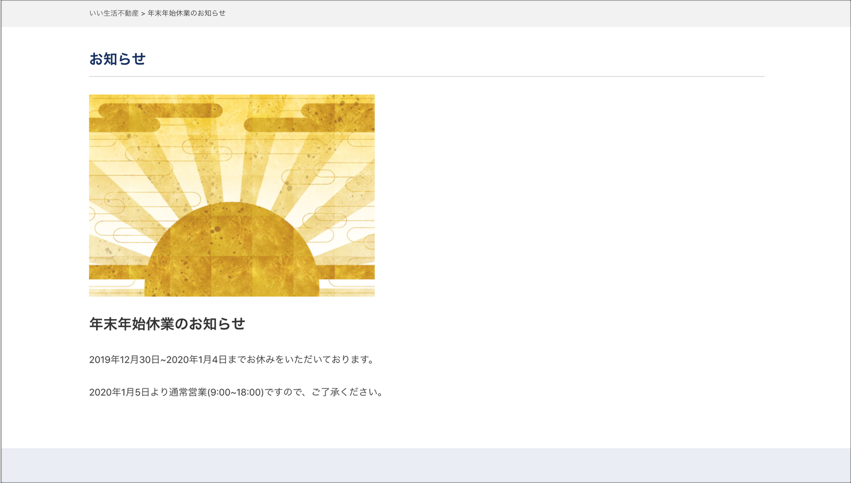Screen dimensions: 851x483
Task: Click the horizontal divider under お知らせ heading
Action: (x=426, y=77)
